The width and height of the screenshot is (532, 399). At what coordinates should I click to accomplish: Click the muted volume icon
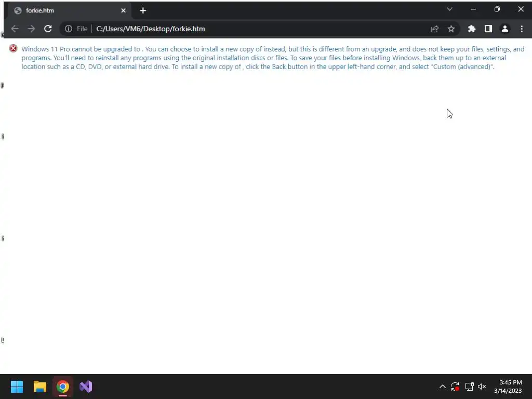[x=482, y=387]
